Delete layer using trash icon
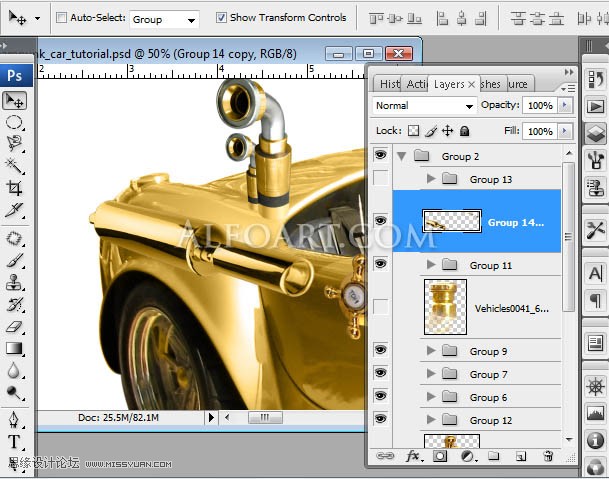The width and height of the screenshot is (609, 479). [548, 456]
